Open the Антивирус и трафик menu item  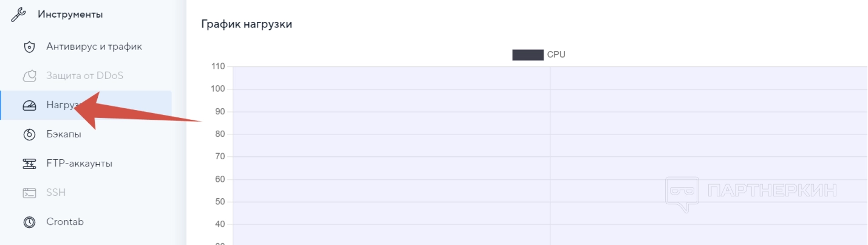pos(94,46)
